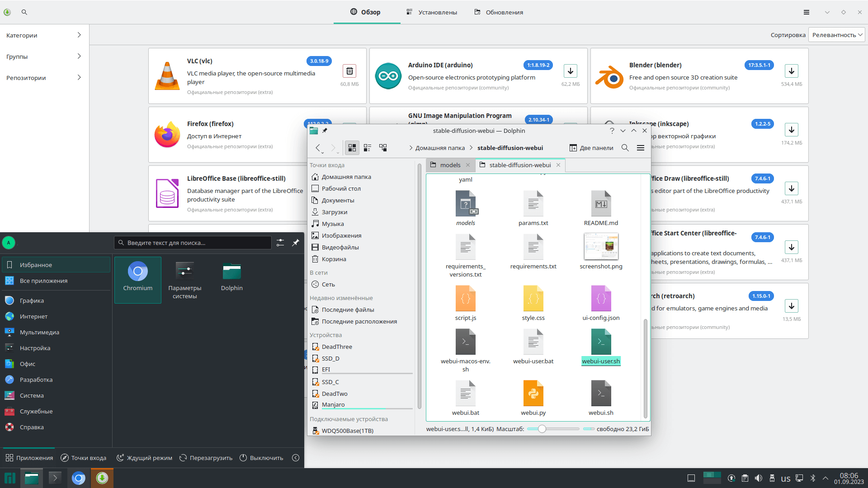Toggle the Две панели split view
The image size is (868, 488).
591,148
